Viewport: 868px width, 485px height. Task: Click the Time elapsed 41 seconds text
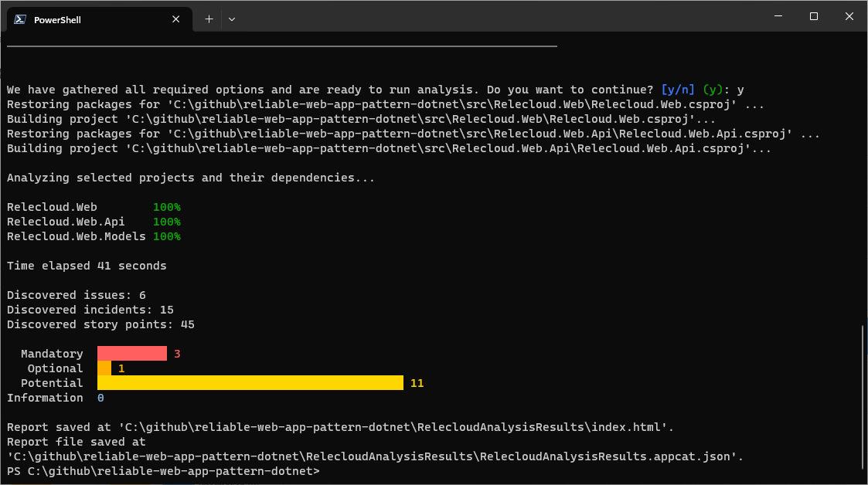coord(86,265)
